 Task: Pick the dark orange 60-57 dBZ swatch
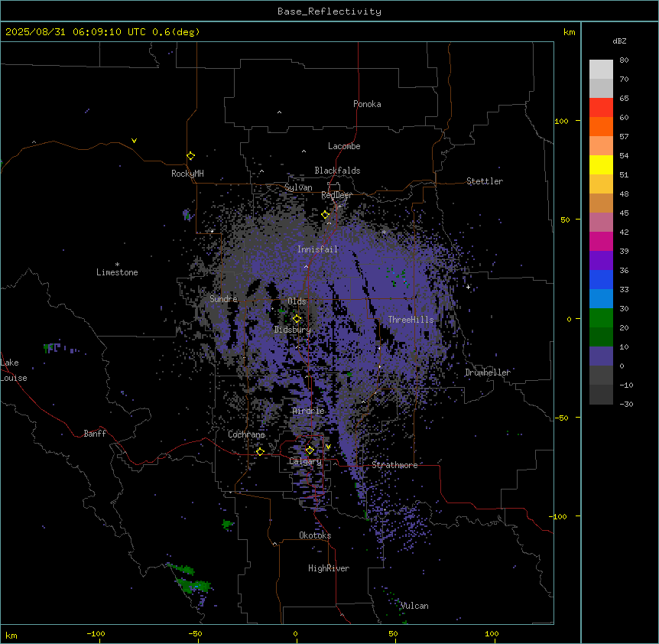pos(601,126)
